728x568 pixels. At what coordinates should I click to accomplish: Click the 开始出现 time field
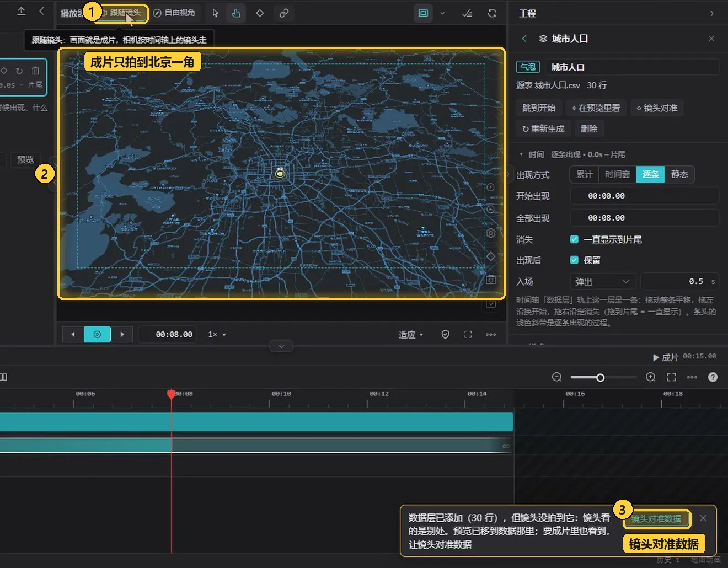point(644,196)
